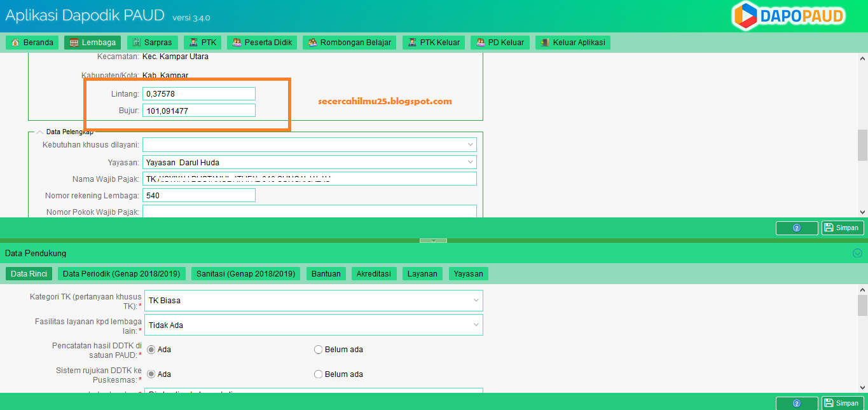
Task: Switch to Data Periodik (Genap 2018/2019) tab
Action: click(x=121, y=274)
